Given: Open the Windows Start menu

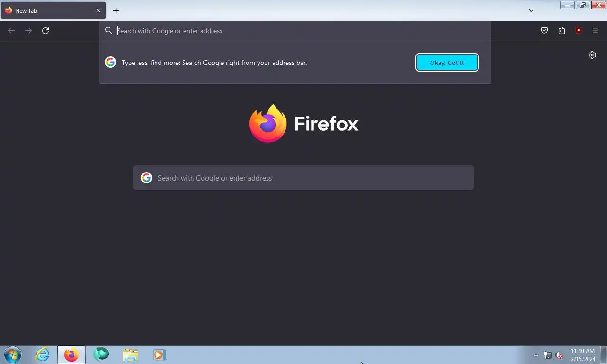Looking at the screenshot, I should (13, 355).
